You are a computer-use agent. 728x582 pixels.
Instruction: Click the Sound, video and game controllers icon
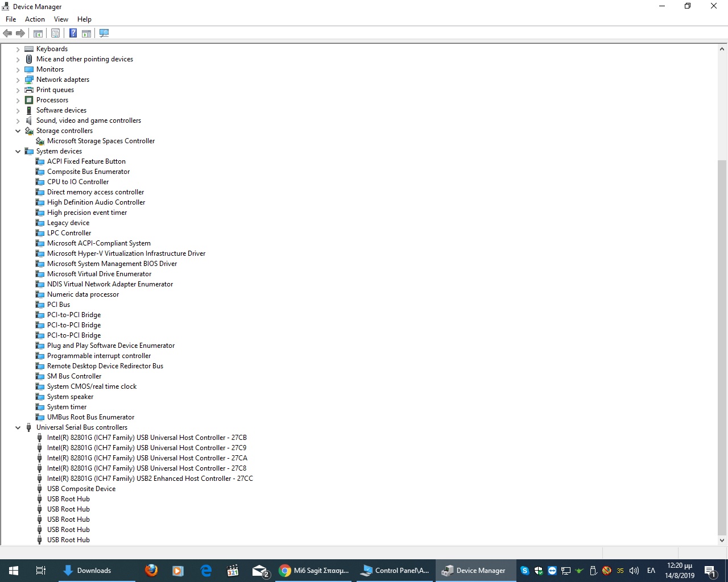(29, 120)
